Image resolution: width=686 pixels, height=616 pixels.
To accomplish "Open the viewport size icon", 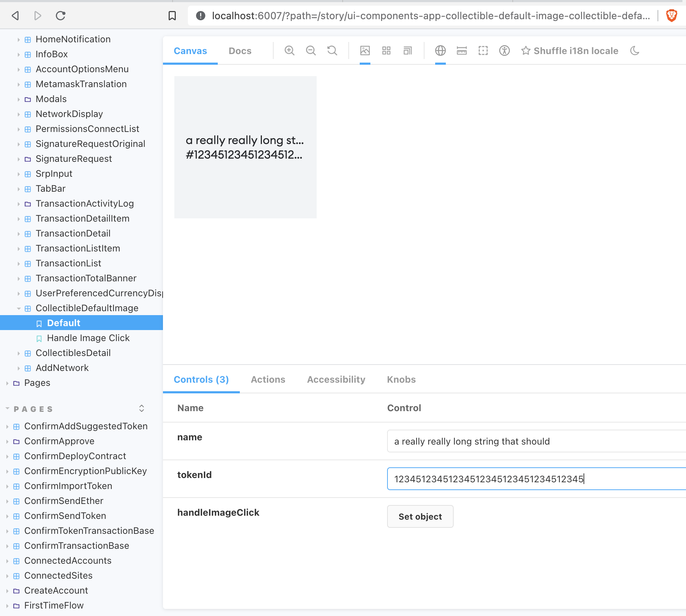I will tap(407, 51).
